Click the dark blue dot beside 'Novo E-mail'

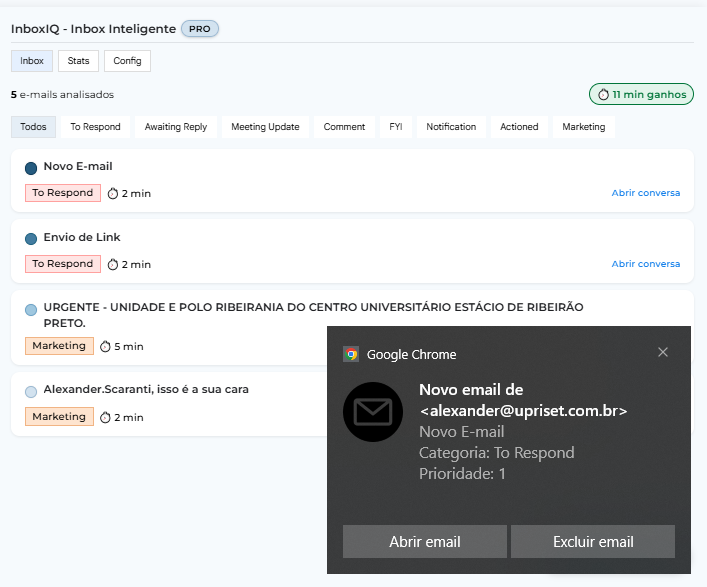click(31, 168)
